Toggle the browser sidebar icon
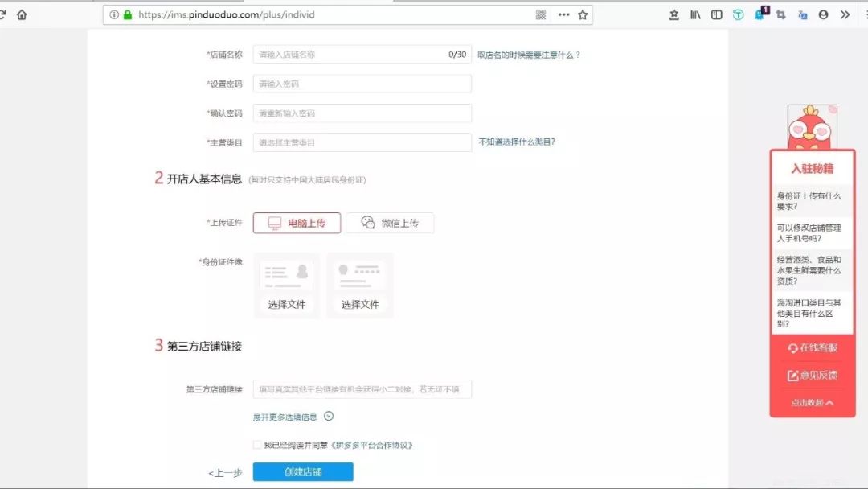Image resolution: width=868 pixels, height=489 pixels. [x=716, y=14]
